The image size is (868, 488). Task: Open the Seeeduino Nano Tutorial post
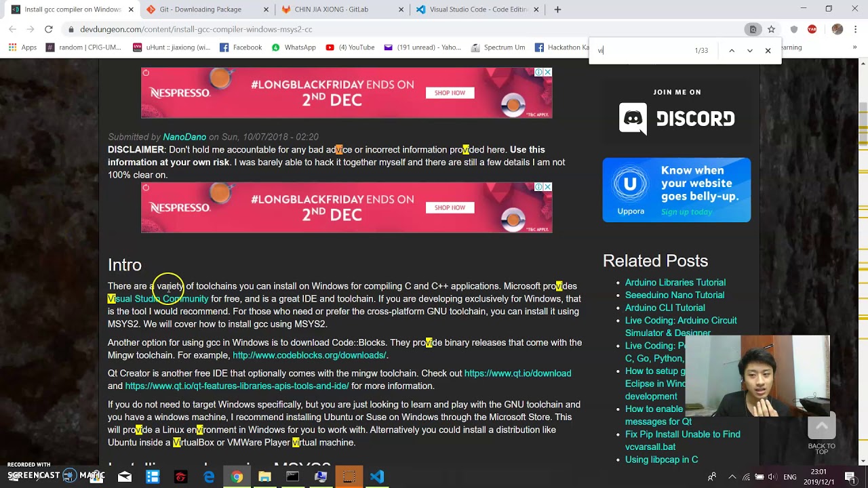[x=675, y=295]
